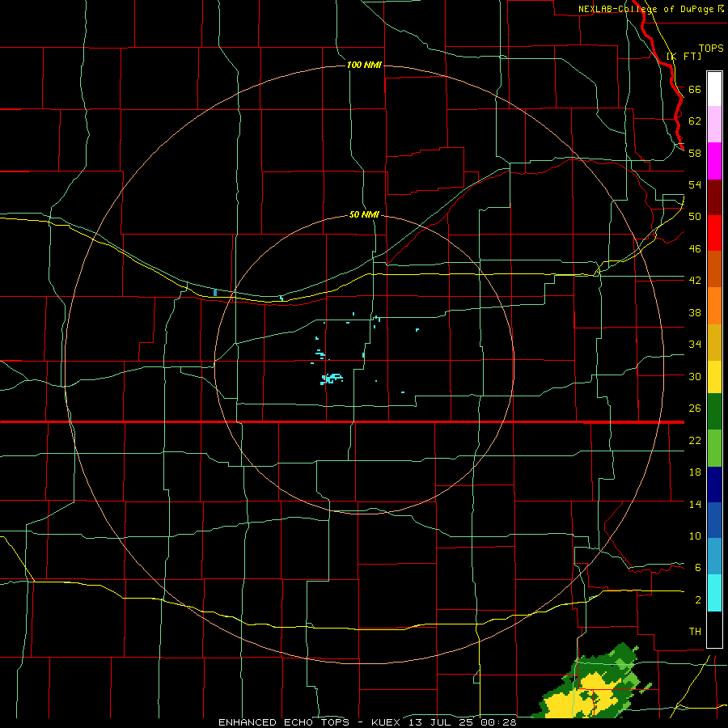This screenshot has width=728, height=728.
Task: Click the legend value 46
Action: [x=695, y=249]
